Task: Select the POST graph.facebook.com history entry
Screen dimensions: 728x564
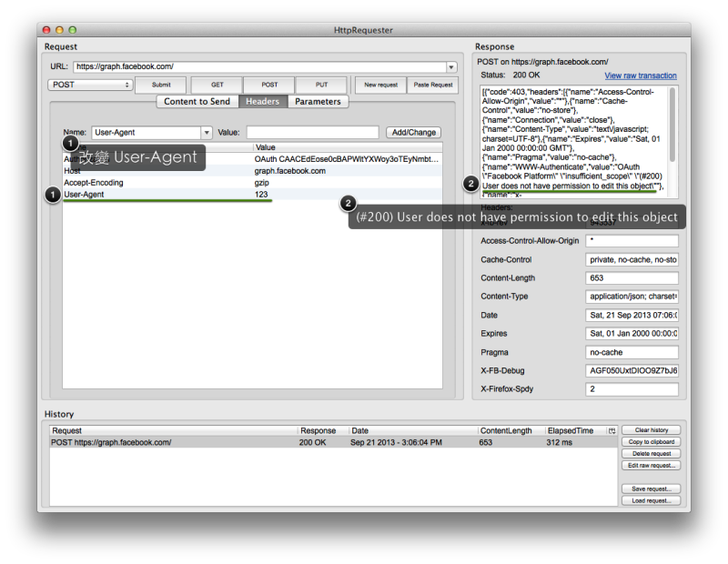Action: tap(333, 442)
